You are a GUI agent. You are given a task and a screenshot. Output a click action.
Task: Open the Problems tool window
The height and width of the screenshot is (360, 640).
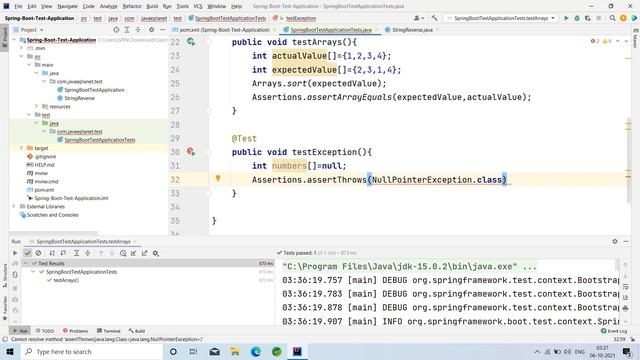click(76, 331)
